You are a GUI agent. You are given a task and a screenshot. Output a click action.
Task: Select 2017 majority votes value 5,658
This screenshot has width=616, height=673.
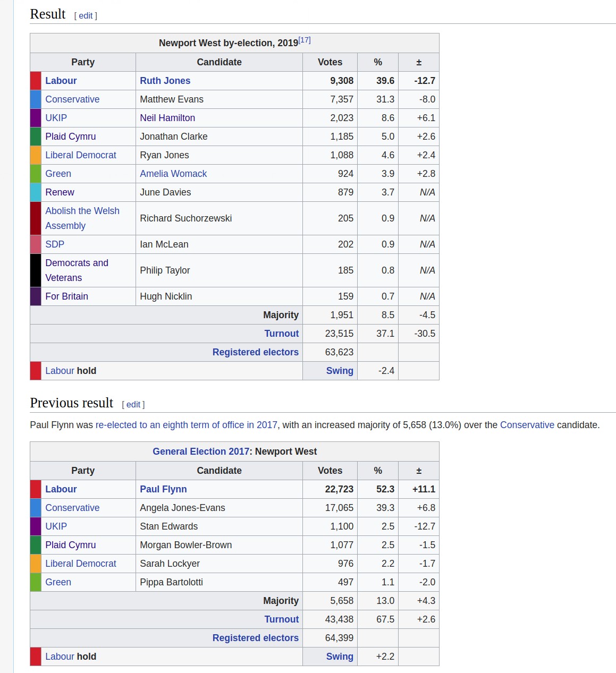pos(342,601)
